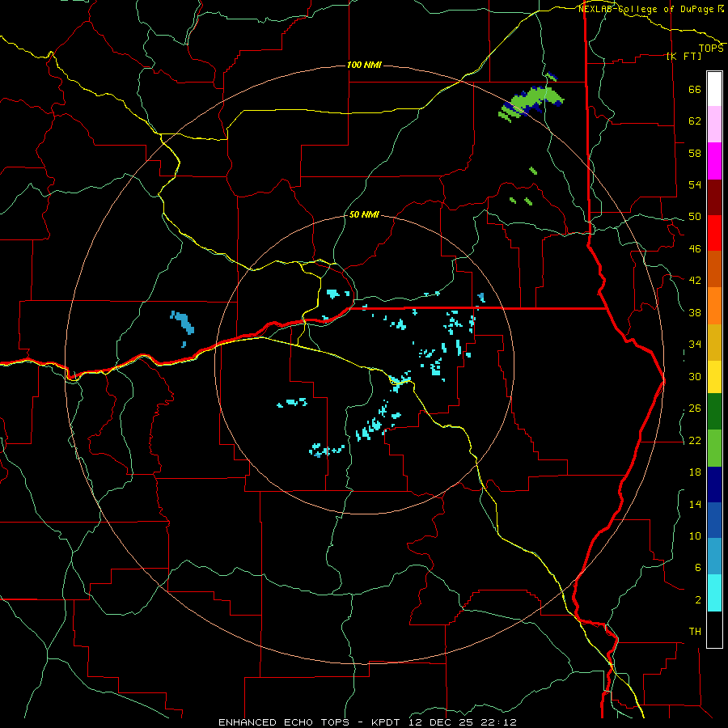
Task: Click the K FT units label
Action: pyautogui.click(x=684, y=56)
